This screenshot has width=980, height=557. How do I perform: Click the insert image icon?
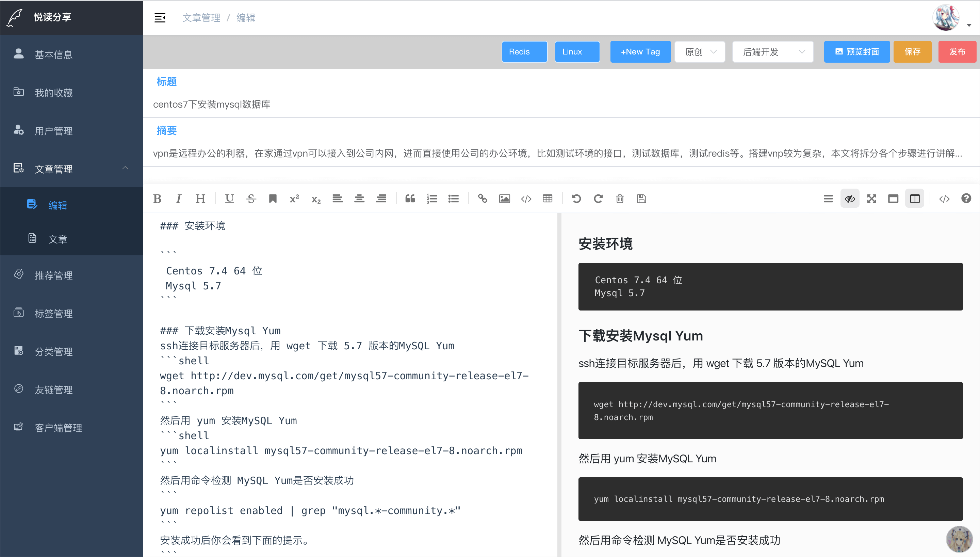coord(504,198)
